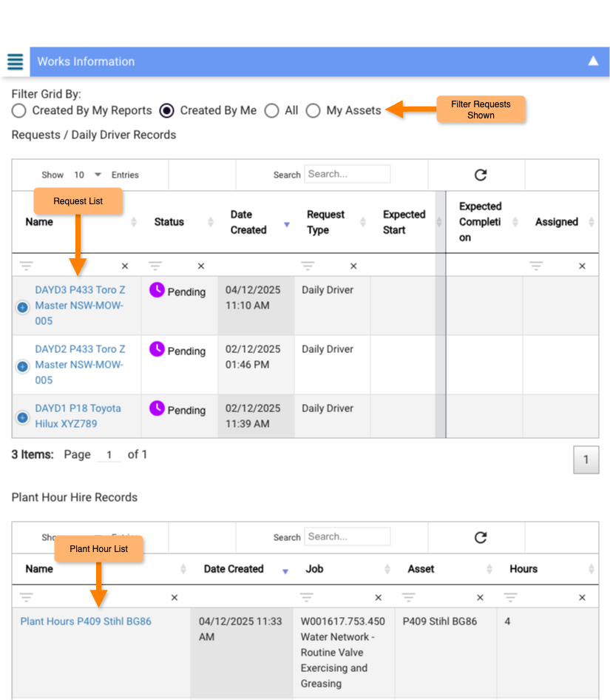Expand DAYD2 P433 Toro row details
Viewport: 610px width, 700px height.
(x=22, y=366)
